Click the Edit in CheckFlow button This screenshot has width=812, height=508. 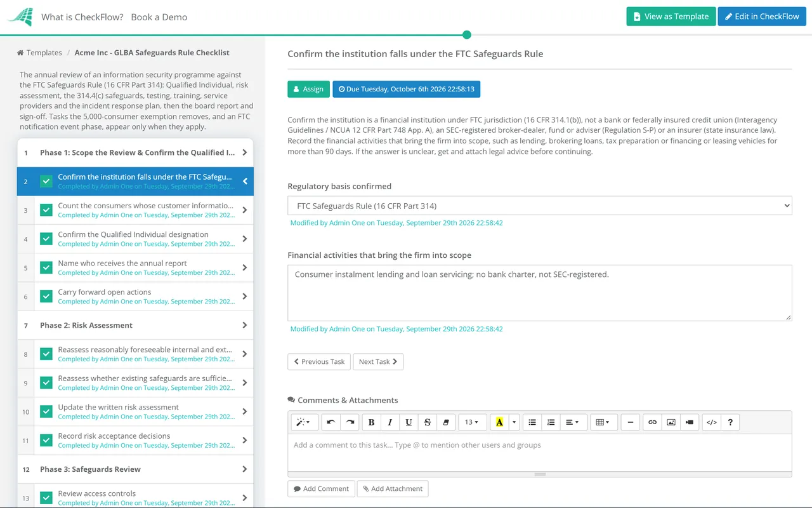click(762, 17)
